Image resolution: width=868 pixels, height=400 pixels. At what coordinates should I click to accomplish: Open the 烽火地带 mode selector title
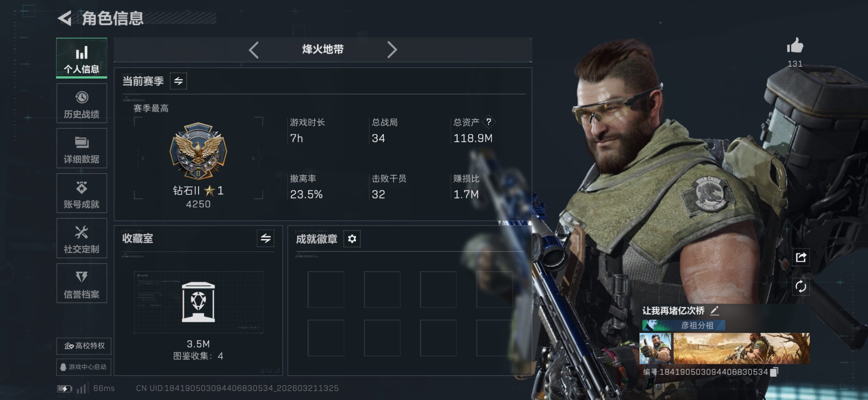coord(323,50)
